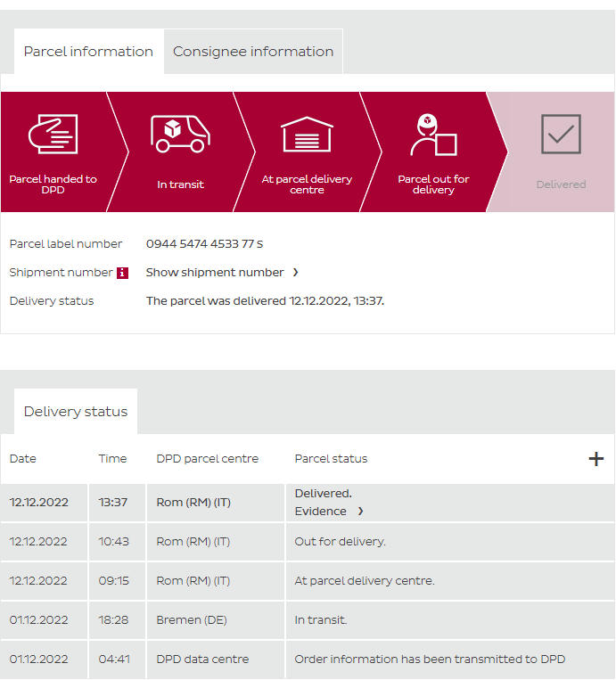Click the red shipment number info icon
616x680 pixels.
point(123,273)
